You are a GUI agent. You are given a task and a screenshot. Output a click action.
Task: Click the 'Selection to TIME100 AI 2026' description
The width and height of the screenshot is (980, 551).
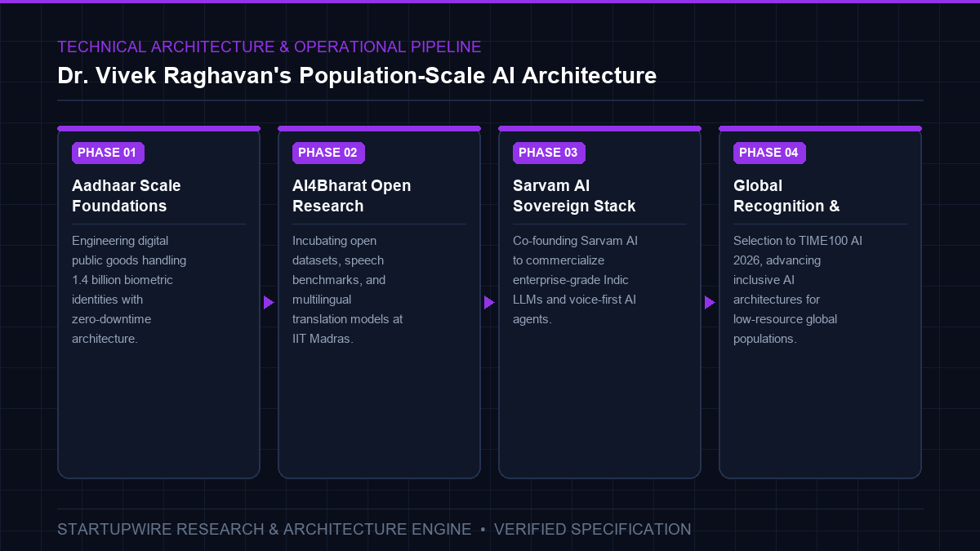point(798,290)
